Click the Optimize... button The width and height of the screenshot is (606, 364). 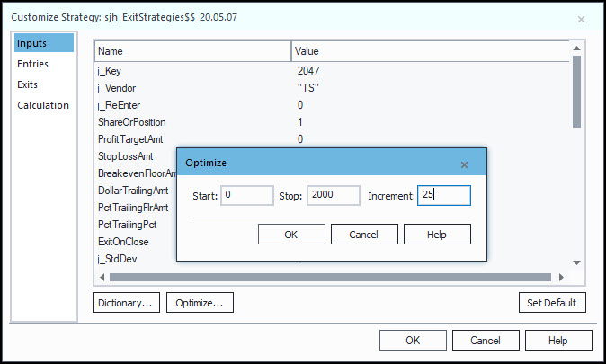pyautogui.click(x=200, y=303)
